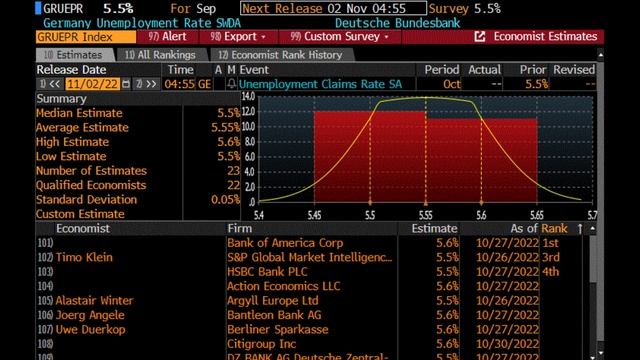Click Argyll Europe Ltd firm
The image size is (640, 360).
tap(273, 301)
